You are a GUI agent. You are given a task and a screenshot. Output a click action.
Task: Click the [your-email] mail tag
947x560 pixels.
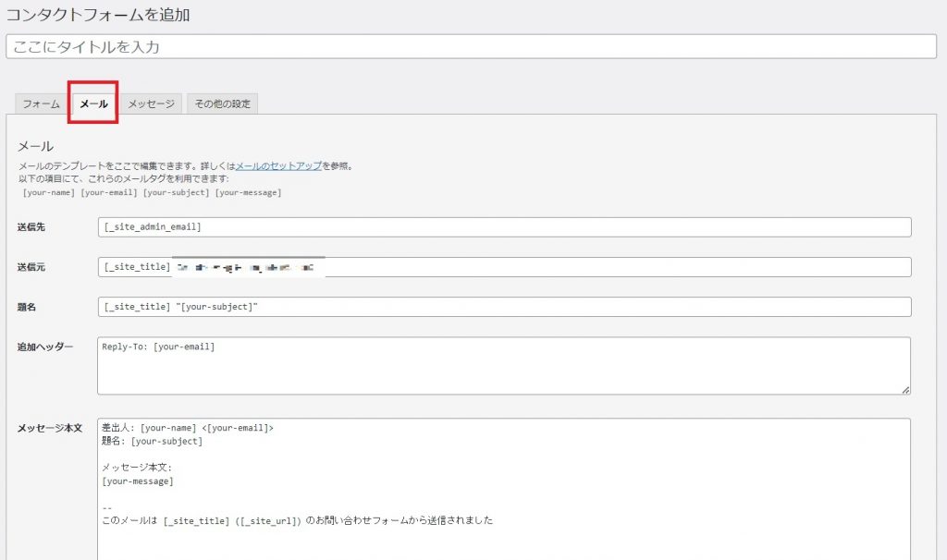coord(109,192)
